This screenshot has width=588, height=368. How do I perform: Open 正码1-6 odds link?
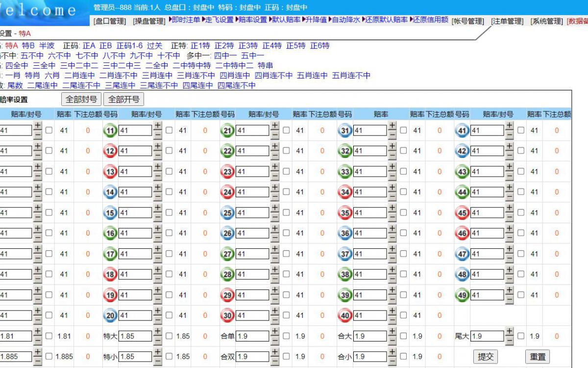(129, 46)
